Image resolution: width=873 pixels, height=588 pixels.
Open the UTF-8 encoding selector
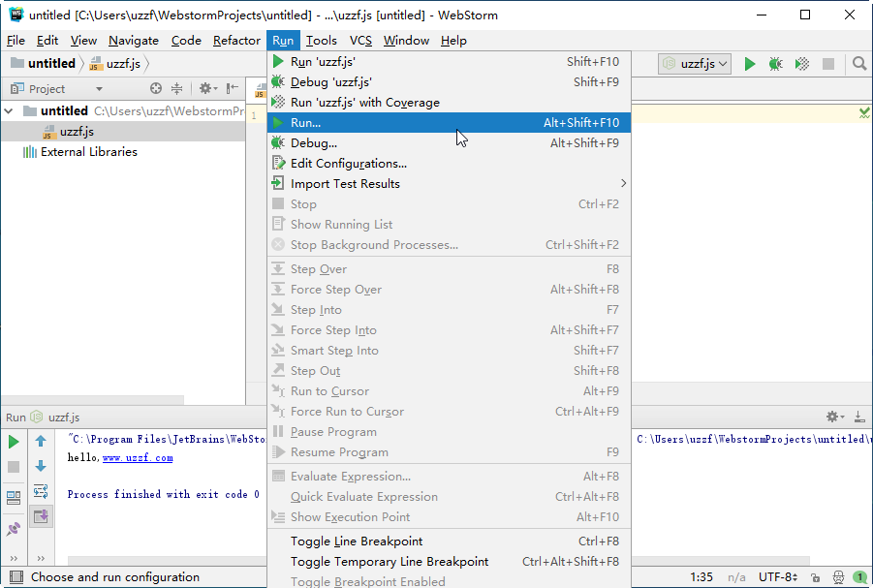click(x=778, y=577)
